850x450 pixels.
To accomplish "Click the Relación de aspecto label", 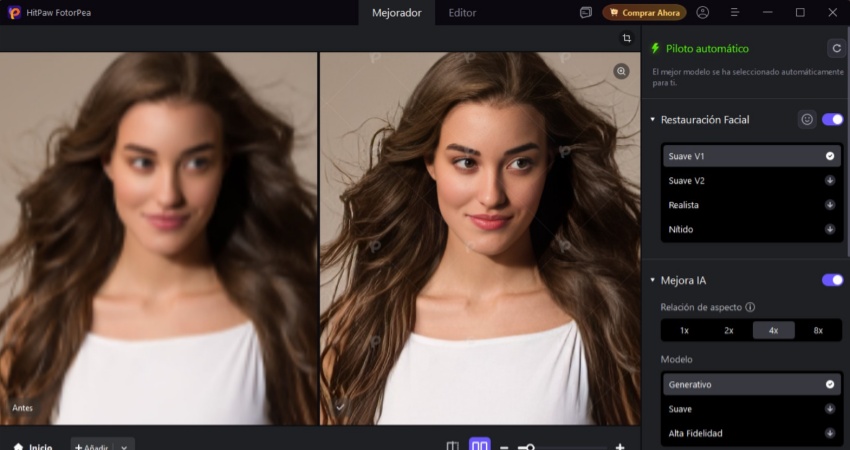I will pyautogui.click(x=701, y=307).
